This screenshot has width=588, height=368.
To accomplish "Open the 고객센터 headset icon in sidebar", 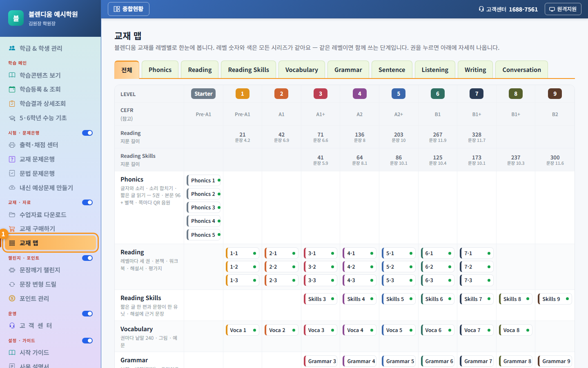I will coord(12,325).
